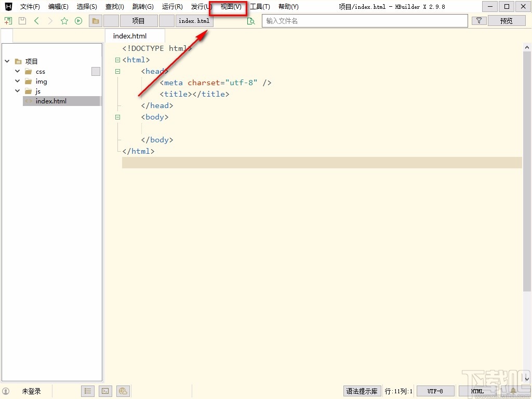Click the 项目 root folder icon
The width and height of the screenshot is (532, 399).
click(18, 61)
